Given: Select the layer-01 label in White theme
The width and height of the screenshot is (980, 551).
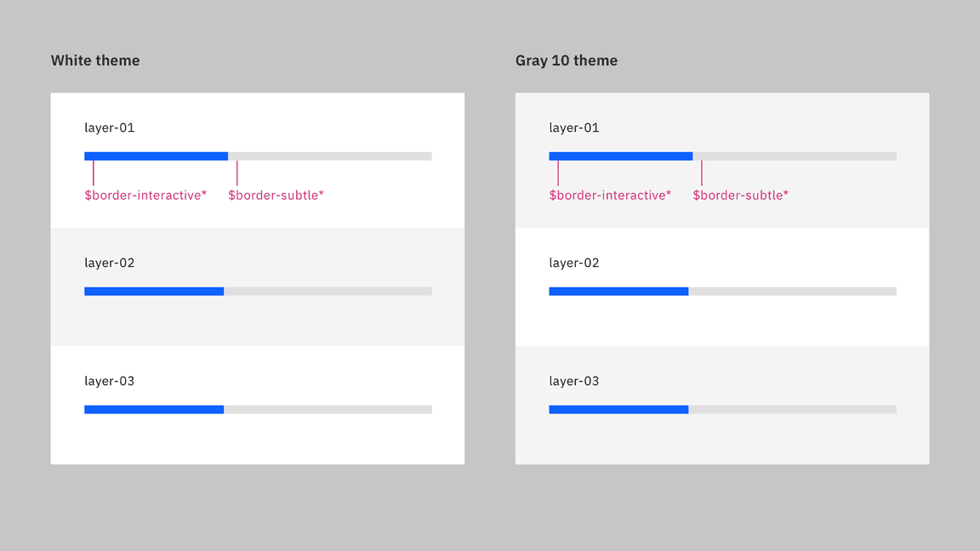Looking at the screenshot, I should point(110,128).
